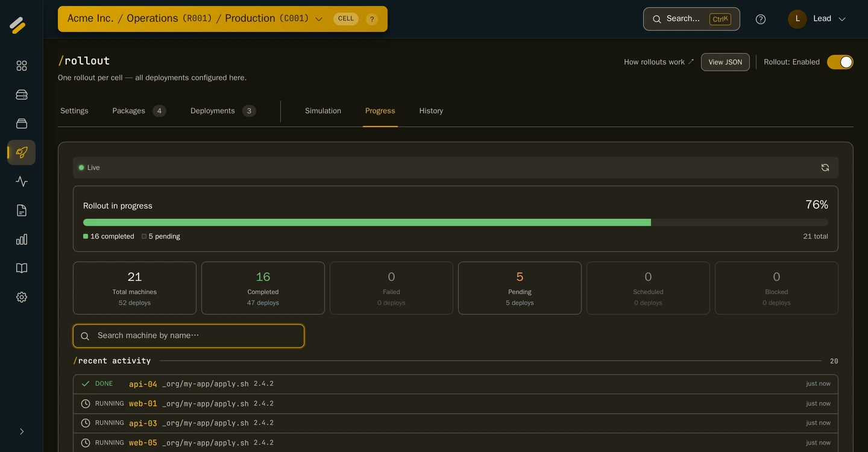Click the refresh icon in the Live bar
Screen dimensions: 868x452
pos(825,168)
